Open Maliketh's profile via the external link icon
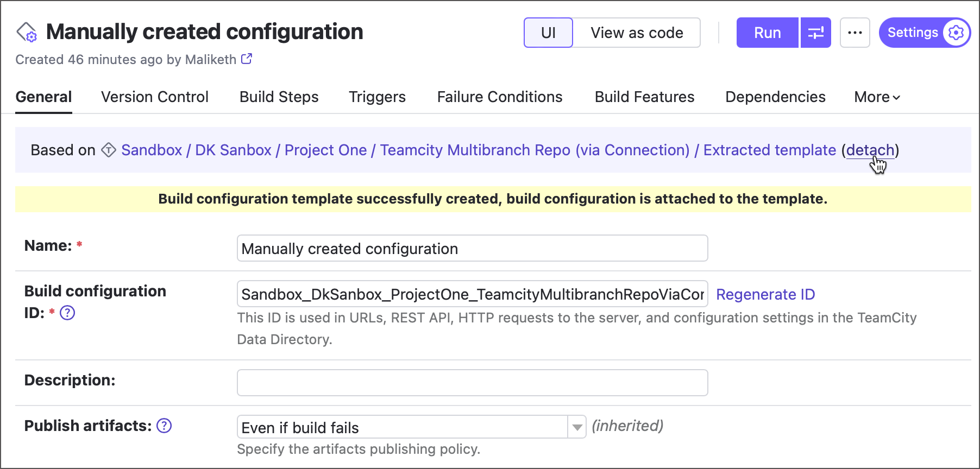 coord(247,59)
